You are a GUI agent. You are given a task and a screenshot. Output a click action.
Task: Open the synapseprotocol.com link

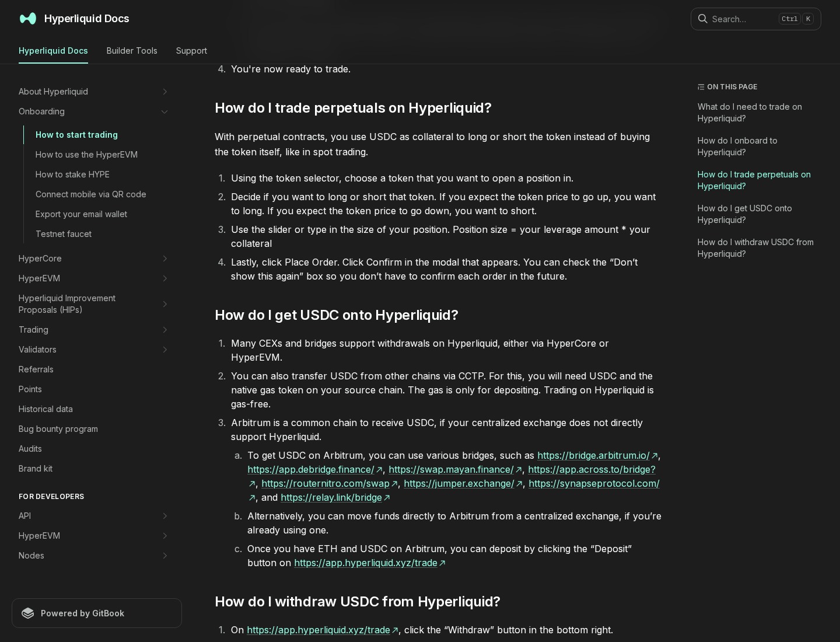594,483
